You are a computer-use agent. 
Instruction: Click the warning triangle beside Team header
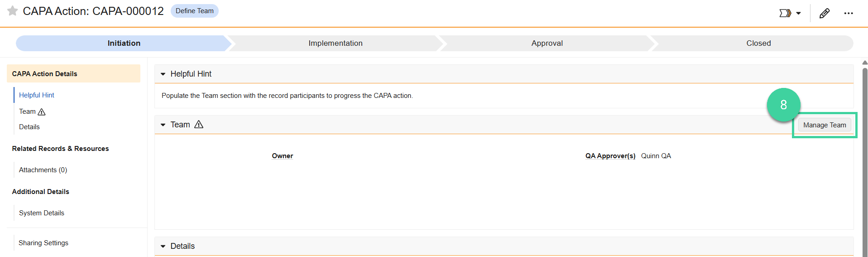coord(199,124)
